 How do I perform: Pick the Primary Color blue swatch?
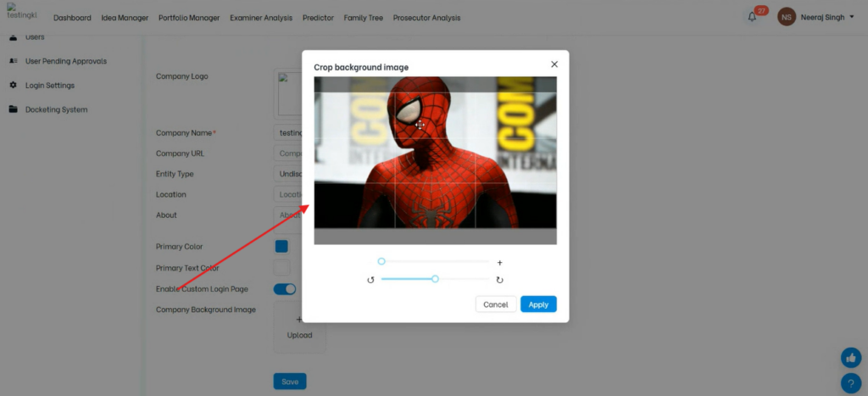(x=281, y=247)
